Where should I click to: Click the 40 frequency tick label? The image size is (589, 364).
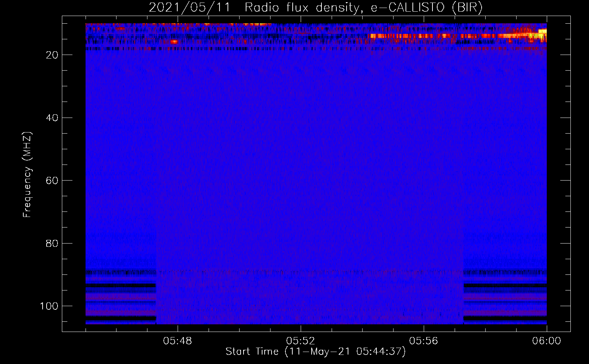[x=52, y=118]
